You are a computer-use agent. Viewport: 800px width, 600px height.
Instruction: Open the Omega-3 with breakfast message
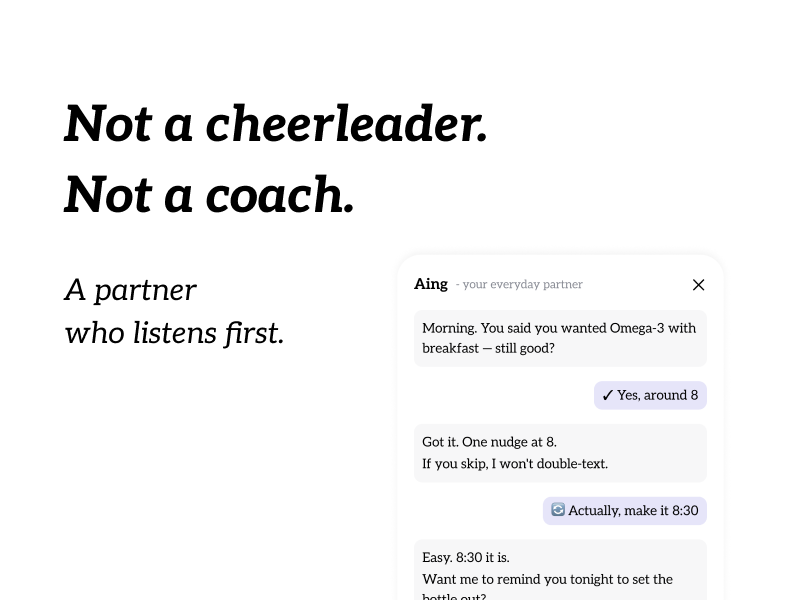point(560,338)
